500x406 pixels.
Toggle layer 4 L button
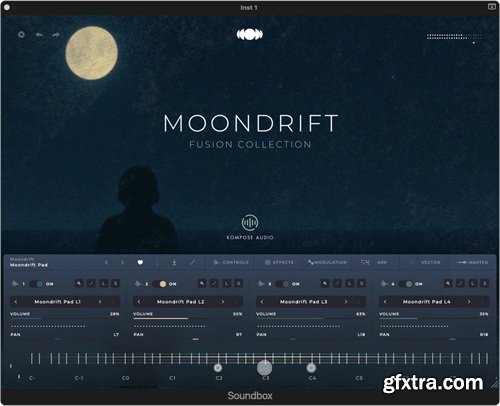click(x=473, y=284)
